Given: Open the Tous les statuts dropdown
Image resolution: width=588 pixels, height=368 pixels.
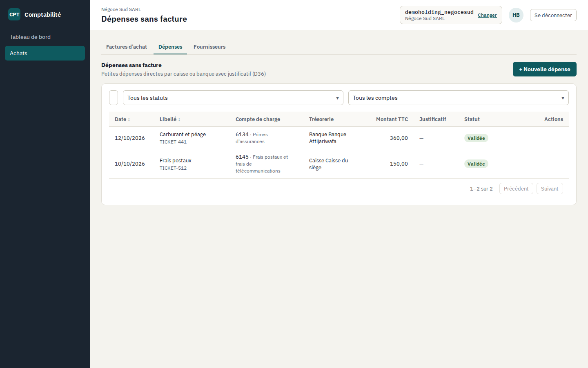Looking at the screenshot, I should point(233,98).
